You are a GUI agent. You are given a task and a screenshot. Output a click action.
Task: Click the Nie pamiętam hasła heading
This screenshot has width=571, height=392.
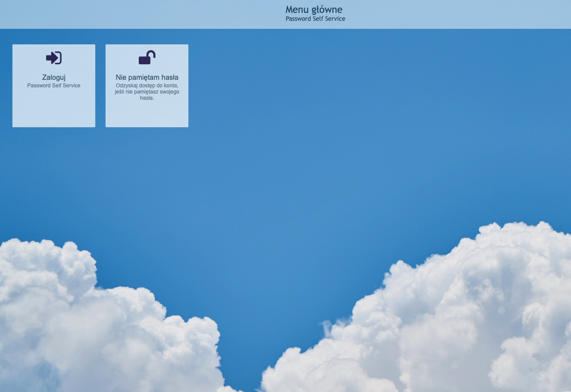pyautogui.click(x=147, y=77)
